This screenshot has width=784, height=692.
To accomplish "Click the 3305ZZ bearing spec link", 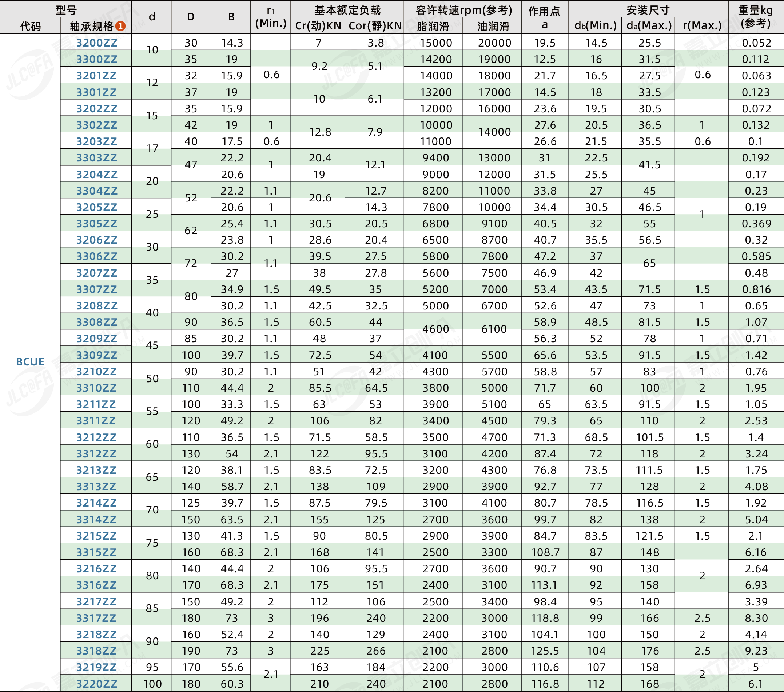I will coord(96,224).
